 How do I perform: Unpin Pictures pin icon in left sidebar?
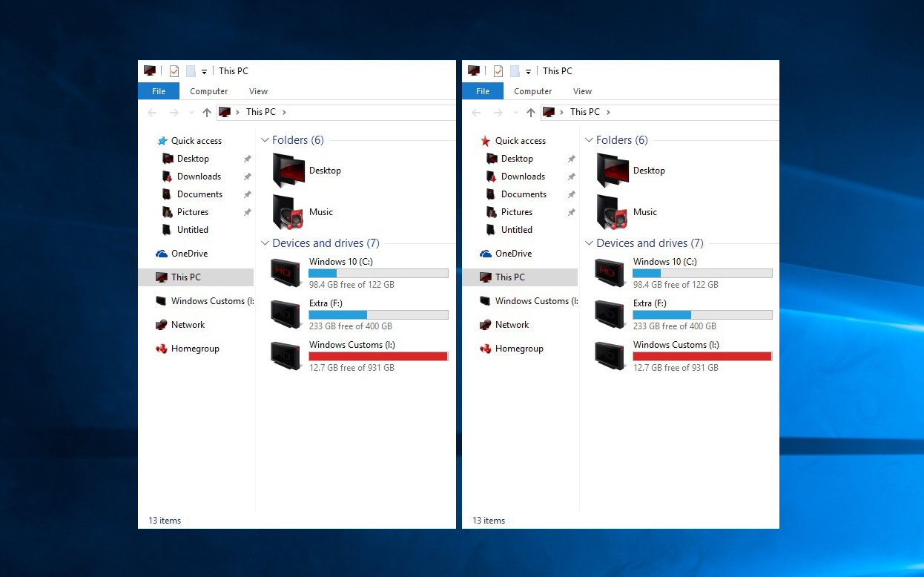[248, 212]
